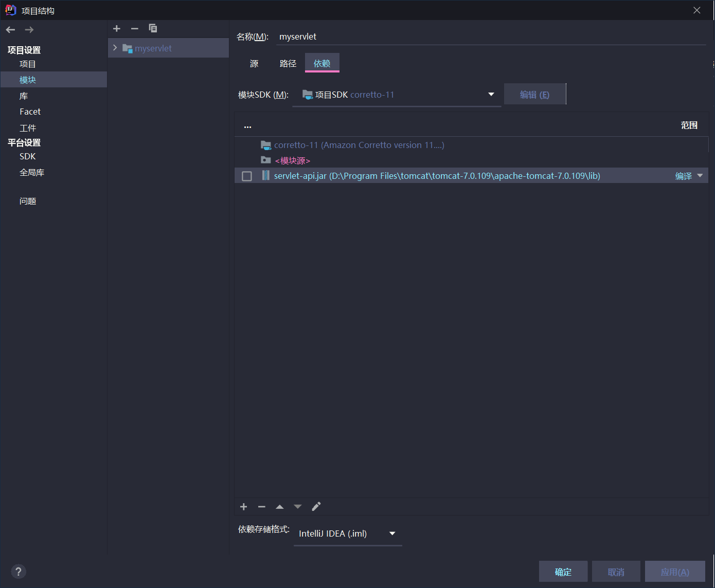Select the myservlet module in the tree
Screen dimensions: 715x588
tap(168, 48)
